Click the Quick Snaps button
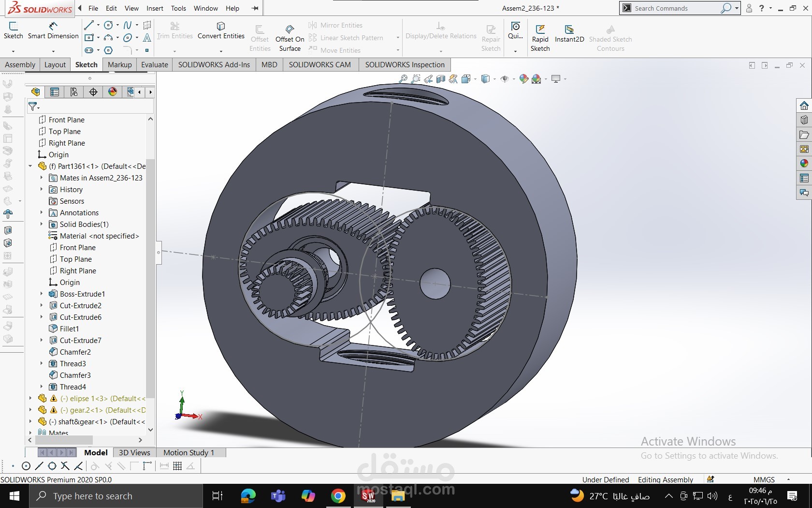 click(515, 30)
